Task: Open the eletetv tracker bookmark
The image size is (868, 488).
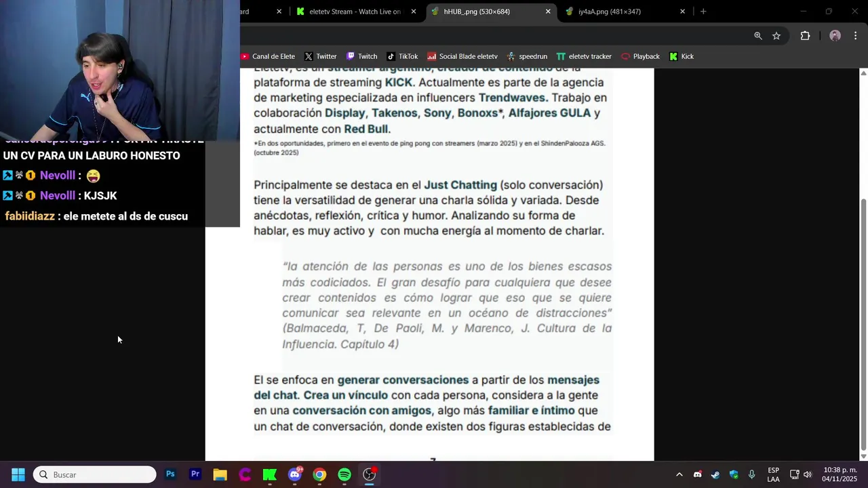Action: point(584,56)
